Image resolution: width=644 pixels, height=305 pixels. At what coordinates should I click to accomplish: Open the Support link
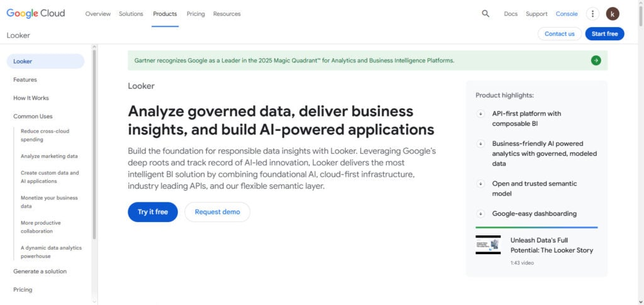point(536,14)
